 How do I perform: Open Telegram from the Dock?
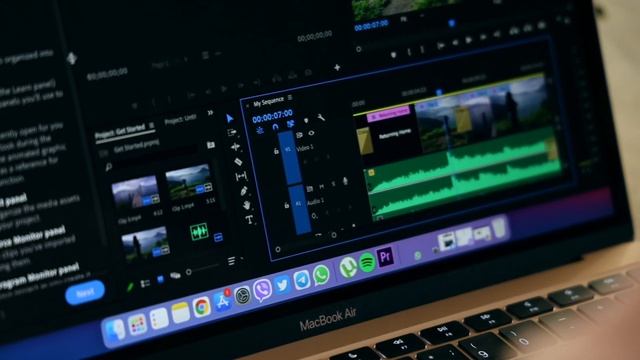pyautogui.click(x=302, y=280)
